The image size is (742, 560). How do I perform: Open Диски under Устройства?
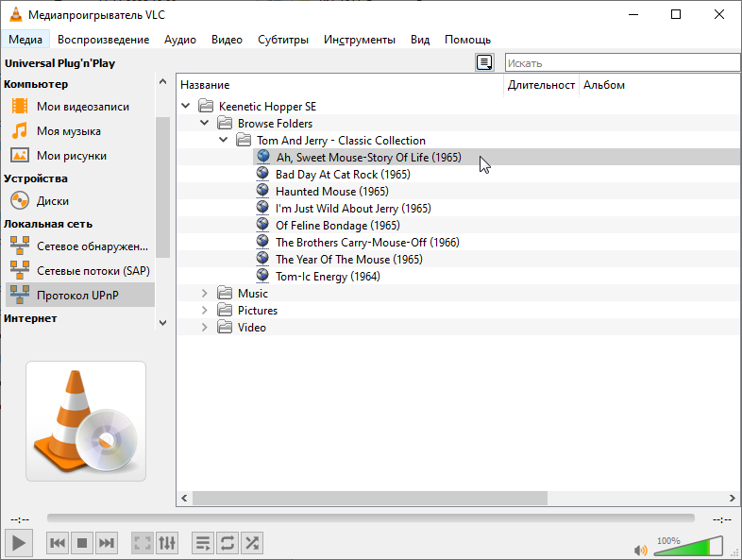79,201
